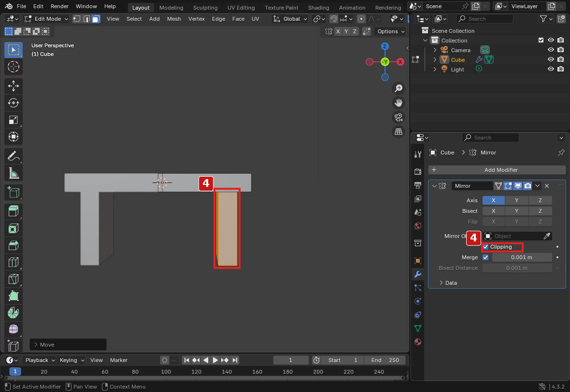Open the Global orientation dropdown
Screen dimensions: 570x392
(290, 19)
